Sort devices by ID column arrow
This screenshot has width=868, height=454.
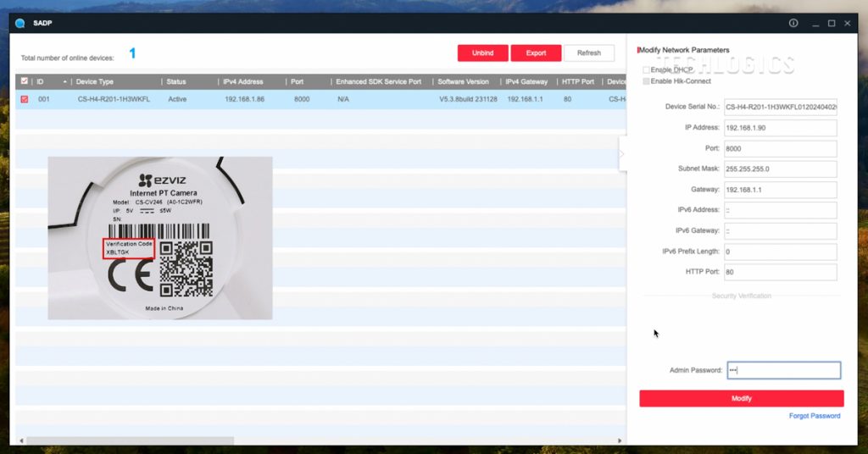click(64, 82)
